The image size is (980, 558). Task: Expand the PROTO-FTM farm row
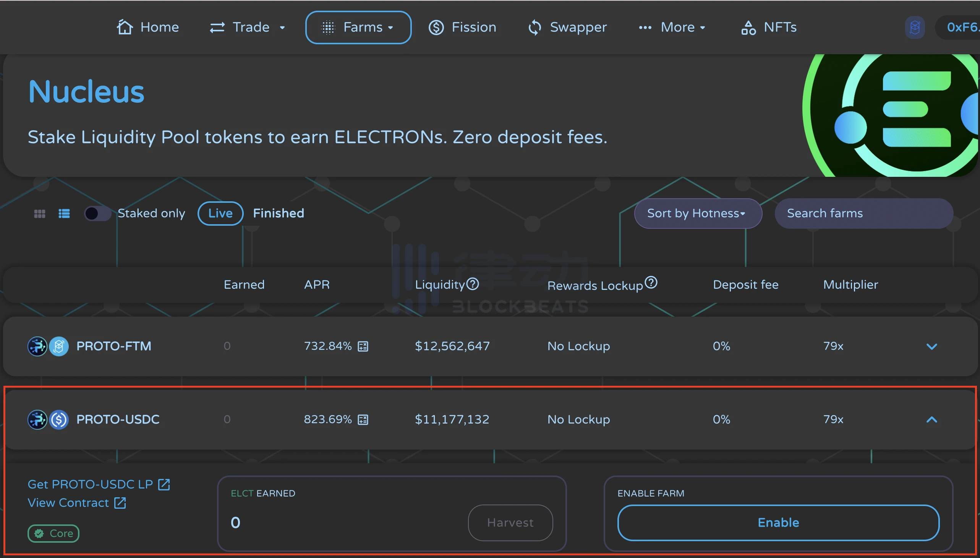(x=931, y=346)
